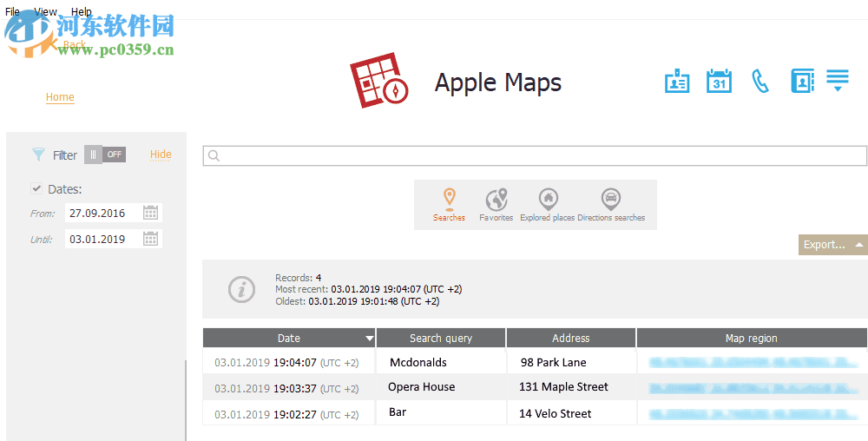Open map region link for Opera House row
Image resolution: width=868 pixels, height=441 pixels.
pos(753,388)
